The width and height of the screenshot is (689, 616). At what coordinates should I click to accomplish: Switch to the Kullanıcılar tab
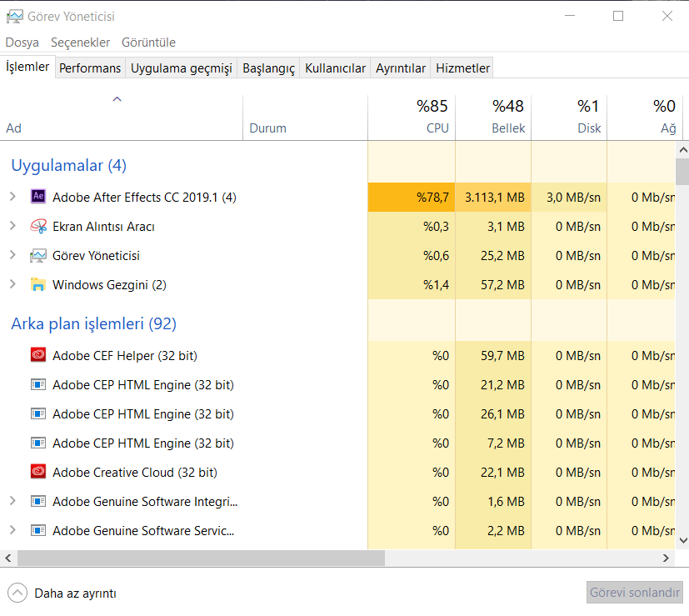point(335,68)
